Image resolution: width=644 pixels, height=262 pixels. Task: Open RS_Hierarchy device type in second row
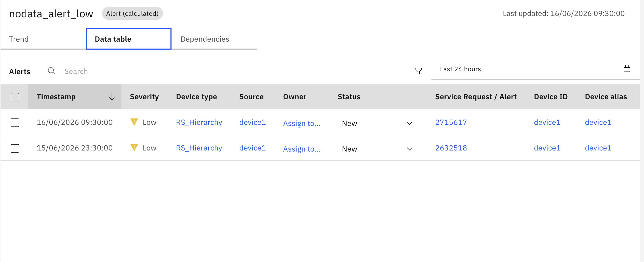click(x=199, y=148)
